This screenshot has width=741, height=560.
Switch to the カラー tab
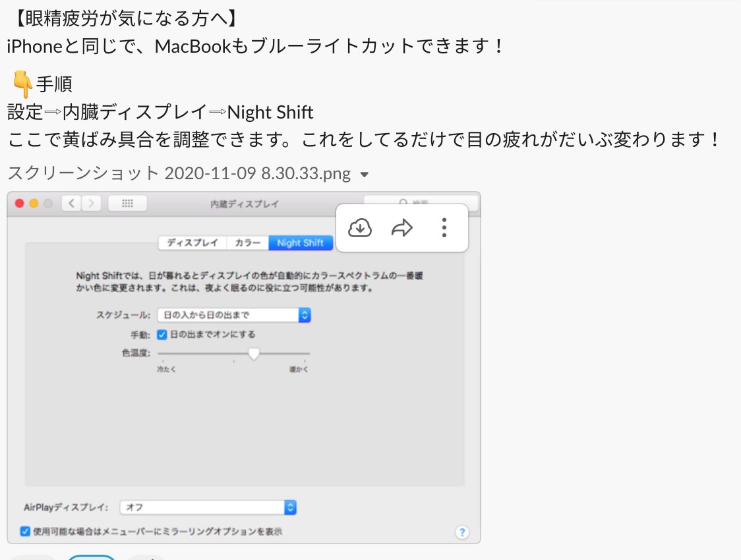pos(248,242)
